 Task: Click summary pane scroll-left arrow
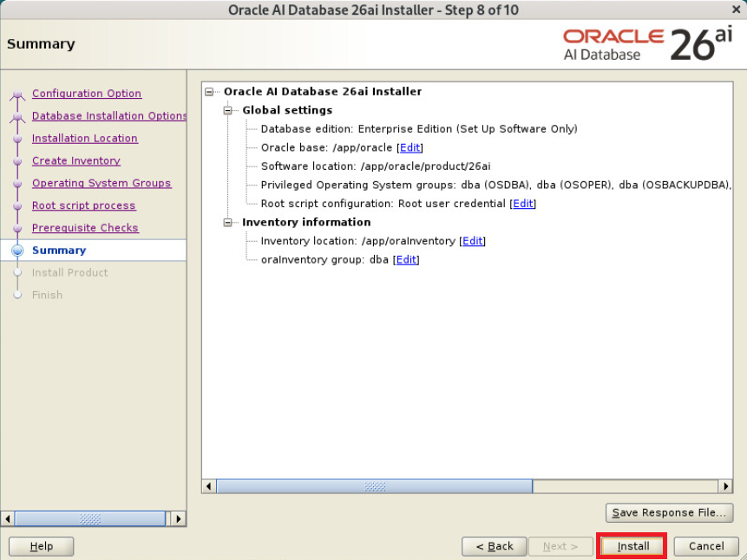pos(209,486)
